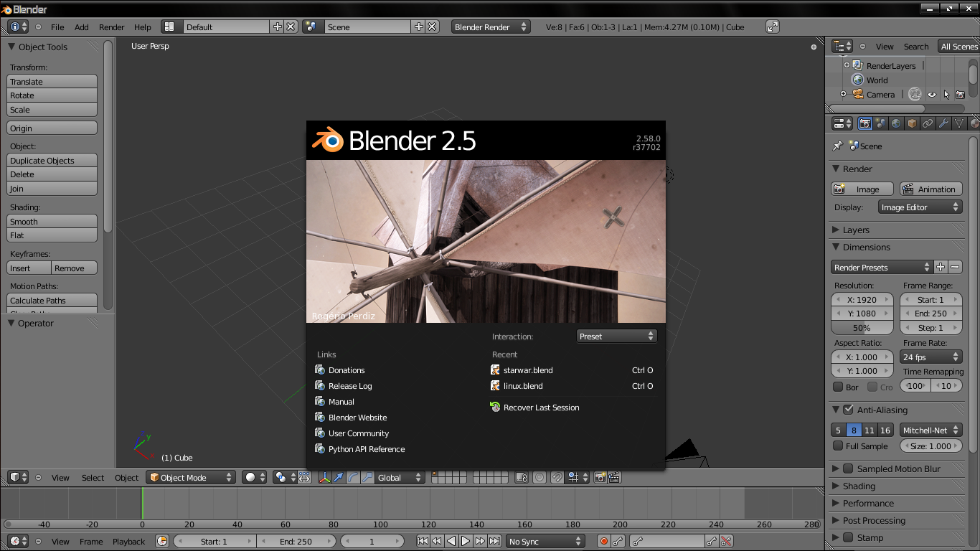Open the Global orientation dropdown

[400, 477]
